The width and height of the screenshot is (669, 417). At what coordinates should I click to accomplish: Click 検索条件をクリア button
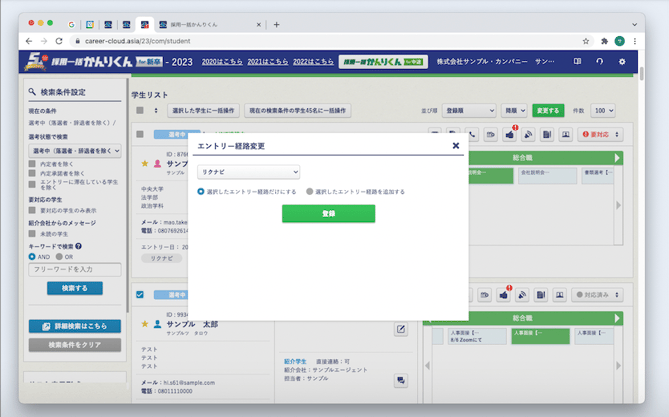(x=75, y=345)
